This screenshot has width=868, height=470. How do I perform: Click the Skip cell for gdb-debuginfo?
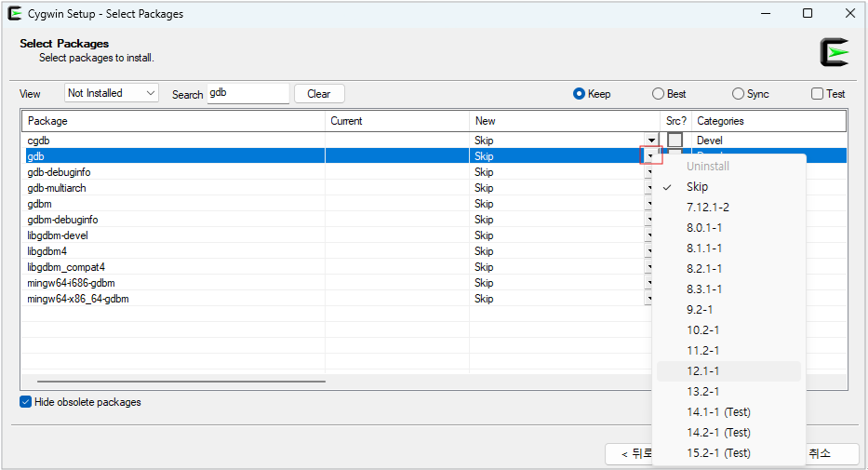click(484, 172)
